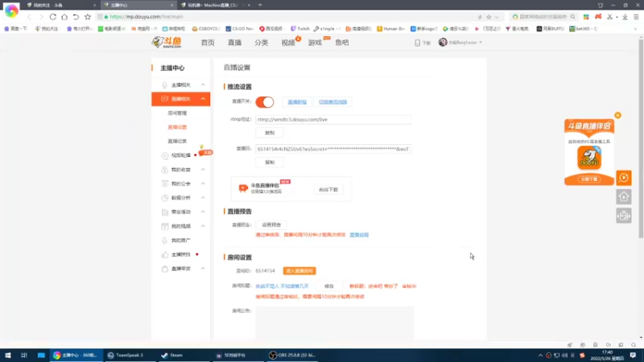644x362 pixels.
Task: Click the link button right of 直播教程
Action: coord(332,102)
